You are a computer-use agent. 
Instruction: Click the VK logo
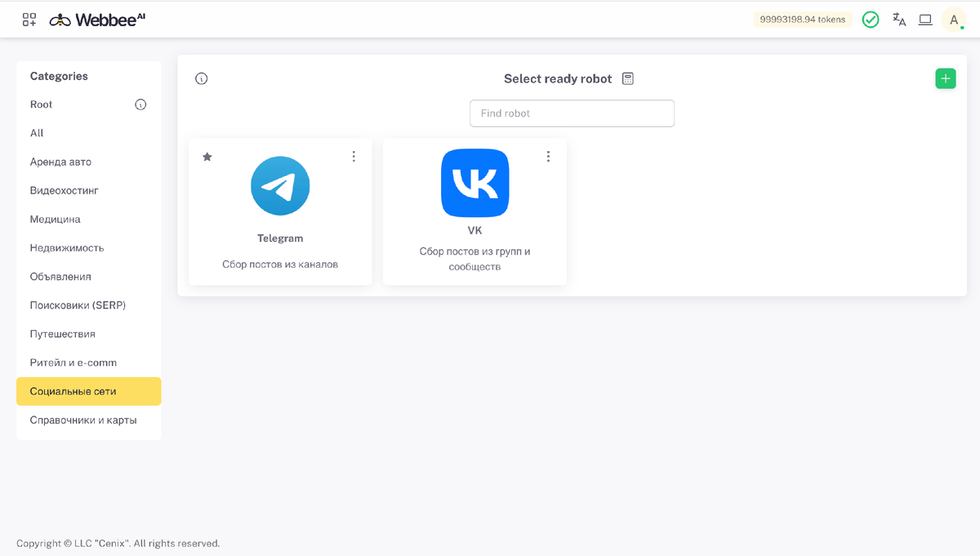(x=475, y=183)
